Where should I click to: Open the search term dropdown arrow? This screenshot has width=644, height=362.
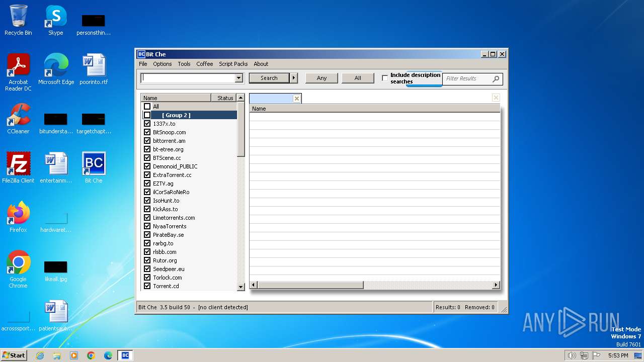(x=239, y=78)
